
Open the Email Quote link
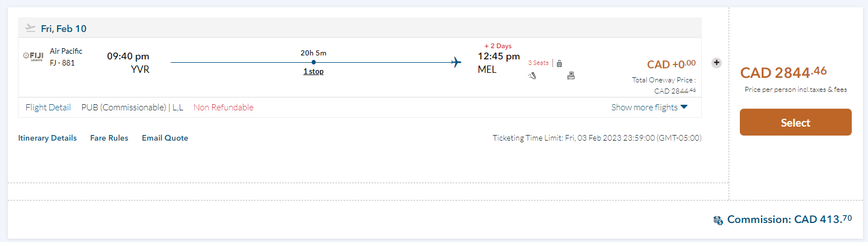tap(165, 138)
